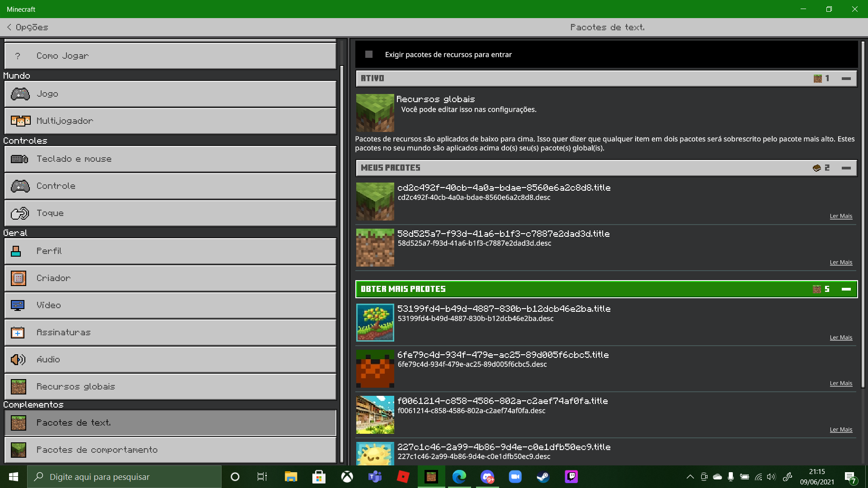The width and height of the screenshot is (868, 488).
Task: Select the 53199fd4 pack tree thumbnail
Action: click(375, 323)
